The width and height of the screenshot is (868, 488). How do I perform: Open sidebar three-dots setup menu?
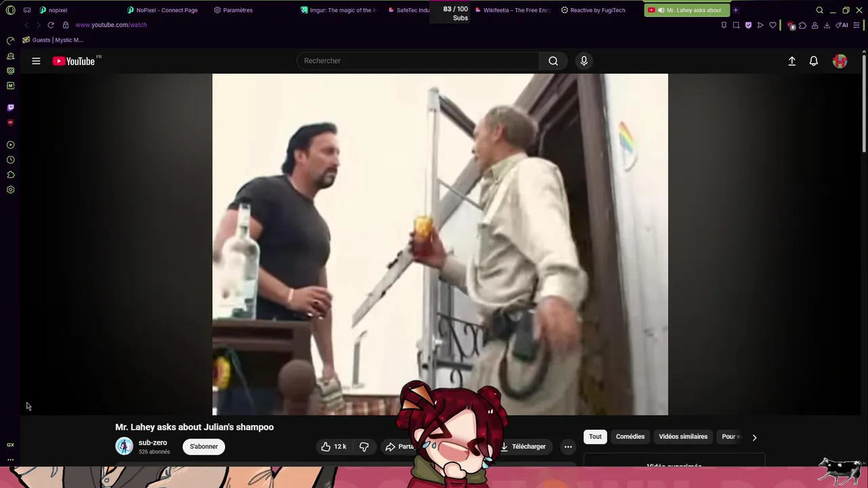pyautogui.click(x=10, y=460)
